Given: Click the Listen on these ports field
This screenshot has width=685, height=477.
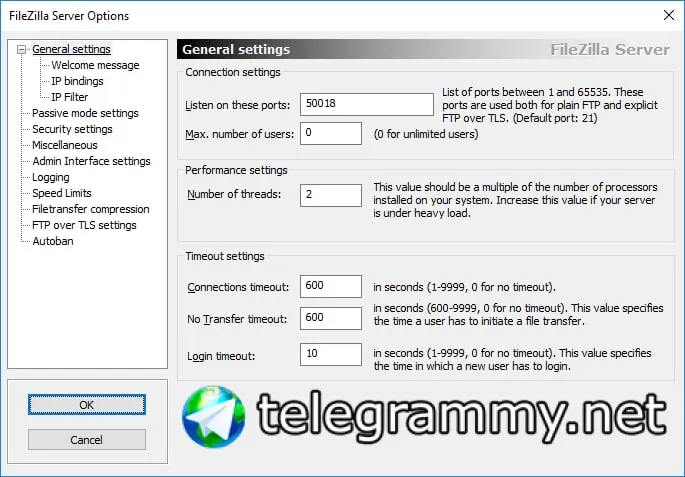Looking at the screenshot, I should (x=367, y=104).
